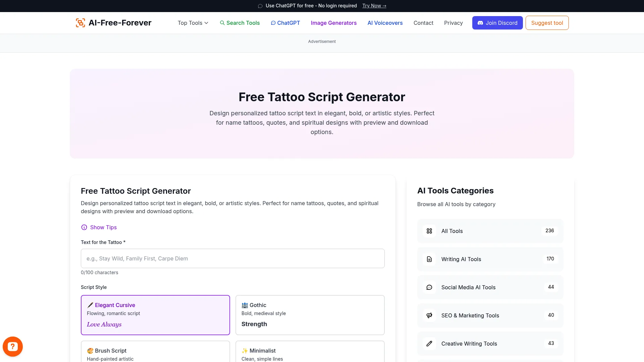The width and height of the screenshot is (644, 362).
Task: Click Social Media AI Tools category
Action: coord(468,287)
